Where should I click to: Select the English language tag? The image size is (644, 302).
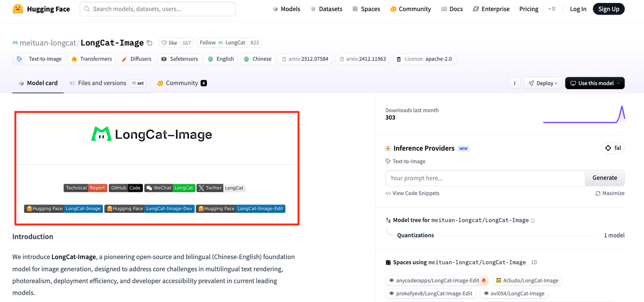pos(221,59)
